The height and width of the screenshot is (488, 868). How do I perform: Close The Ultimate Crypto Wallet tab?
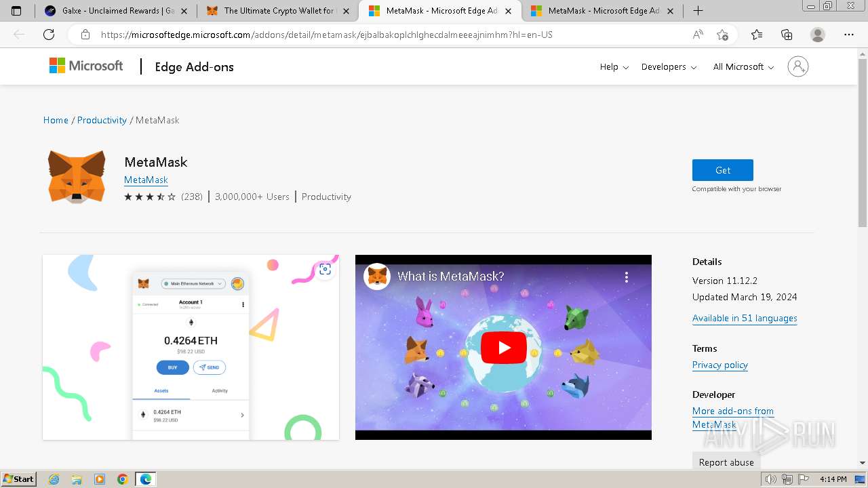(x=346, y=11)
